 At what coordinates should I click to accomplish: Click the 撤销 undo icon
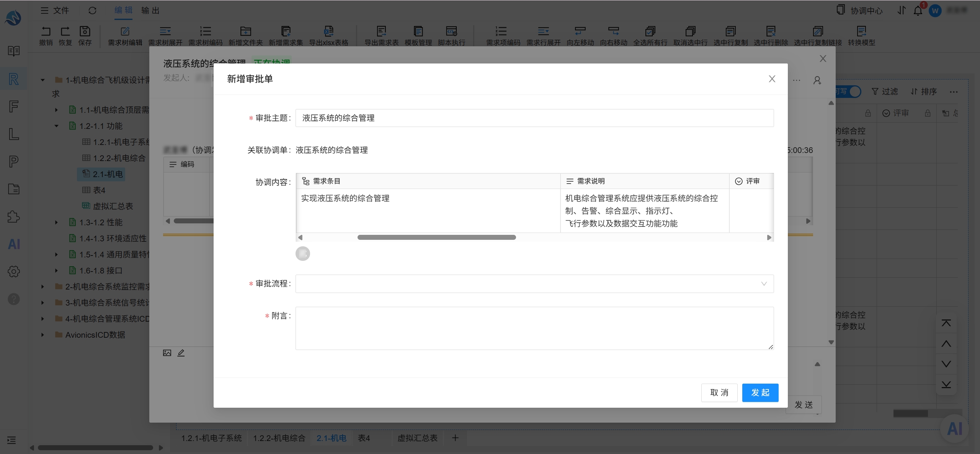46,31
